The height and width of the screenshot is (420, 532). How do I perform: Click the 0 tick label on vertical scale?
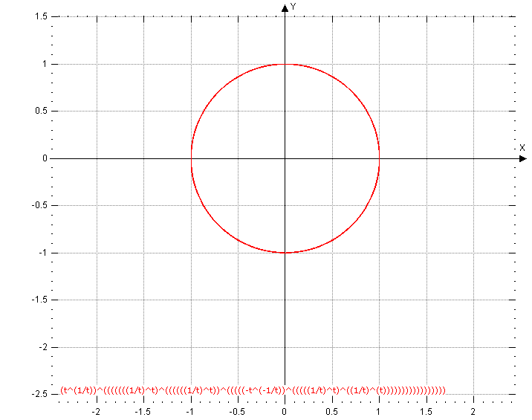[44, 158]
